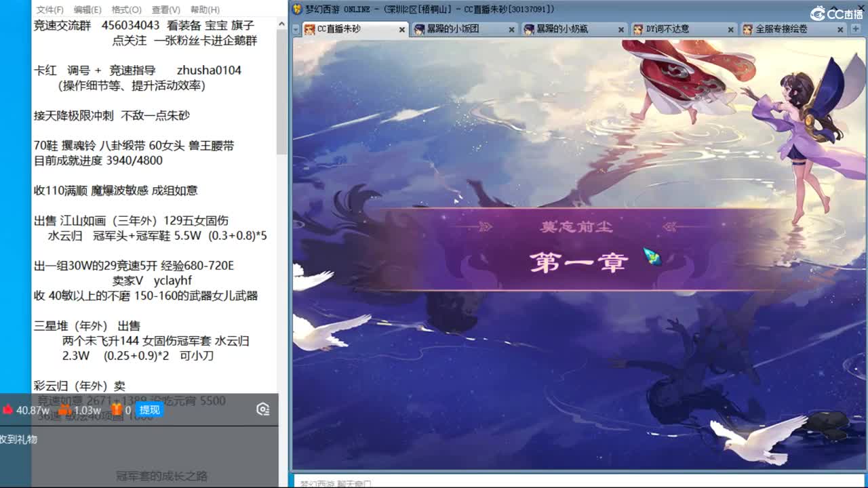Click the line starting 竞速交流群 in Notepad

(144, 26)
